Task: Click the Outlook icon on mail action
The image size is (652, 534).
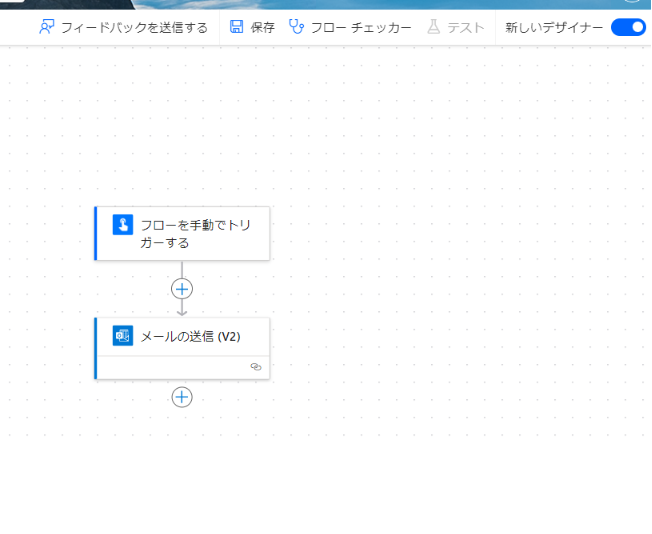Action: [123, 336]
